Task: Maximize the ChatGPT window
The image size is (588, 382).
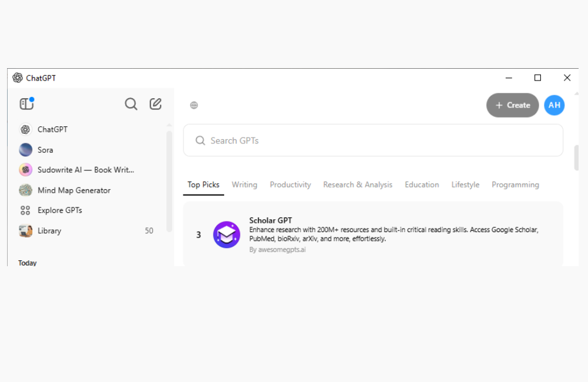Action: 538,78
